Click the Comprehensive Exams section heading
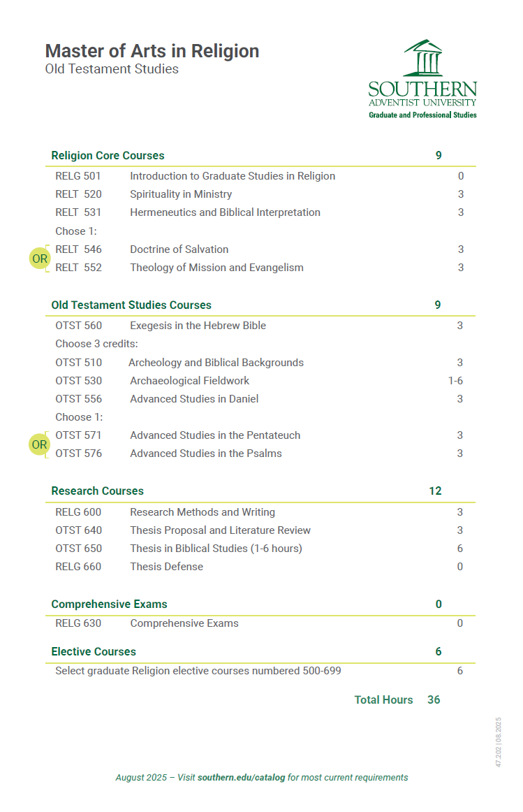 click(109, 604)
